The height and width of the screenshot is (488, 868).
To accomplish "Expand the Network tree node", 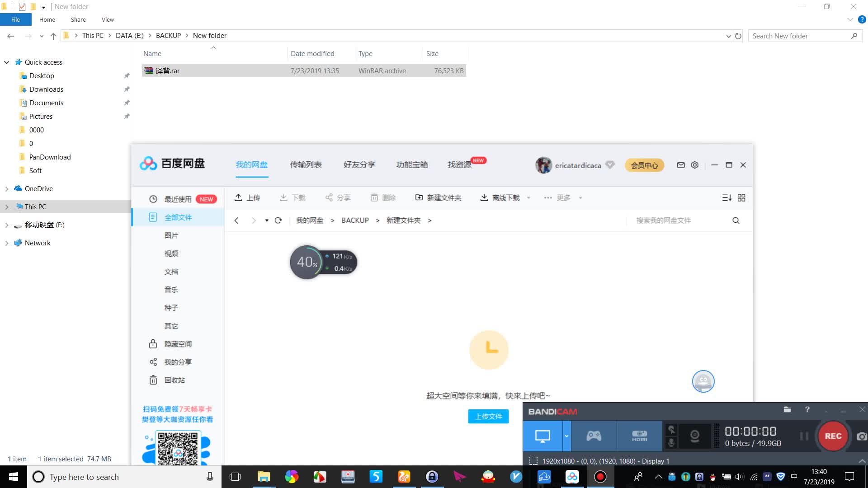I will point(7,243).
